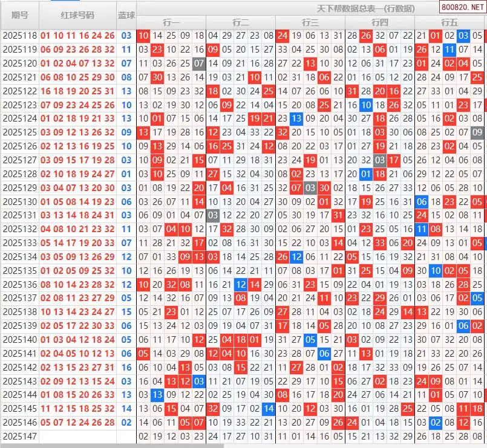Select the 行一 column group header
This screenshot has height=448, width=487.
171,22
